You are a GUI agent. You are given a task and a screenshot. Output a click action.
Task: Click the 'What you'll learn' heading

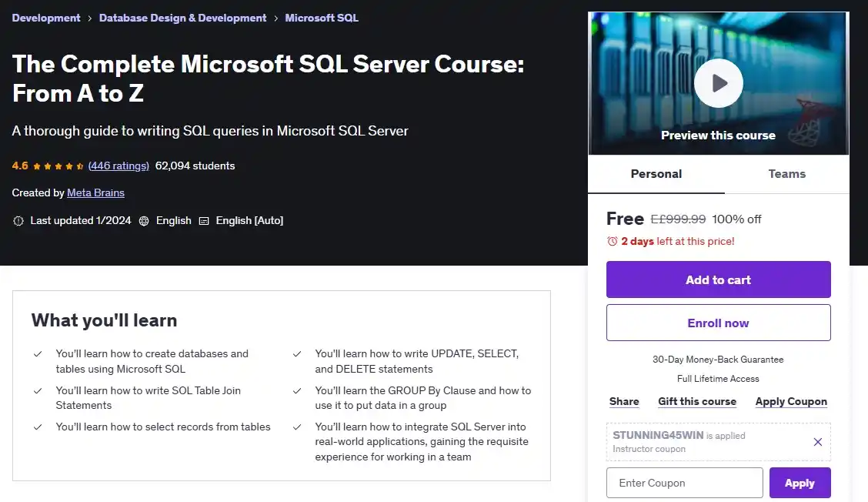click(x=104, y=320)
